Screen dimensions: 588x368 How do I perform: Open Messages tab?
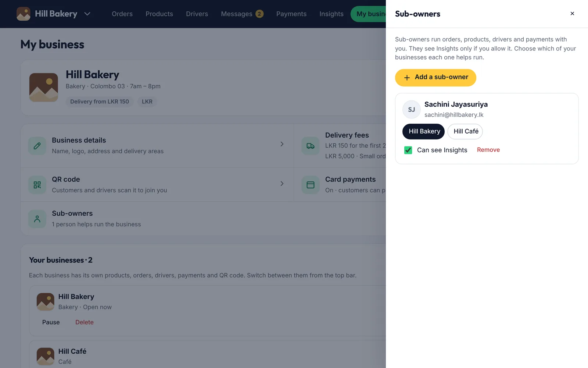[242, 14]
